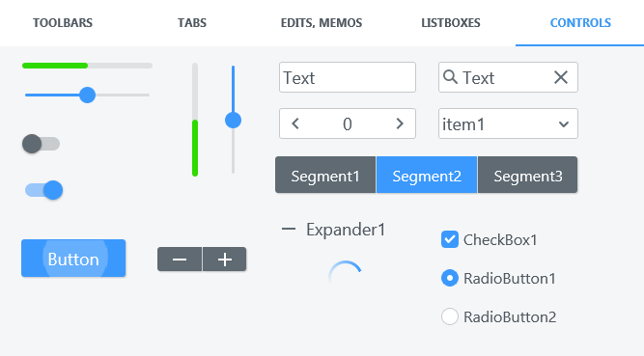Image resolution: width=644 pixels, height=356 pixels.
Task: Decrease the spin box value with left arrow
Action: click(x=294, y=123)
